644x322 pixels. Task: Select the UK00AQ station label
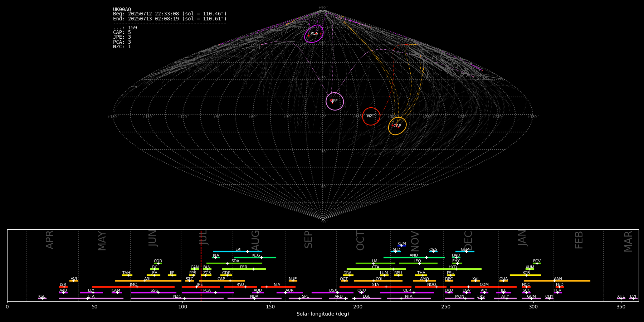point(122,10)
